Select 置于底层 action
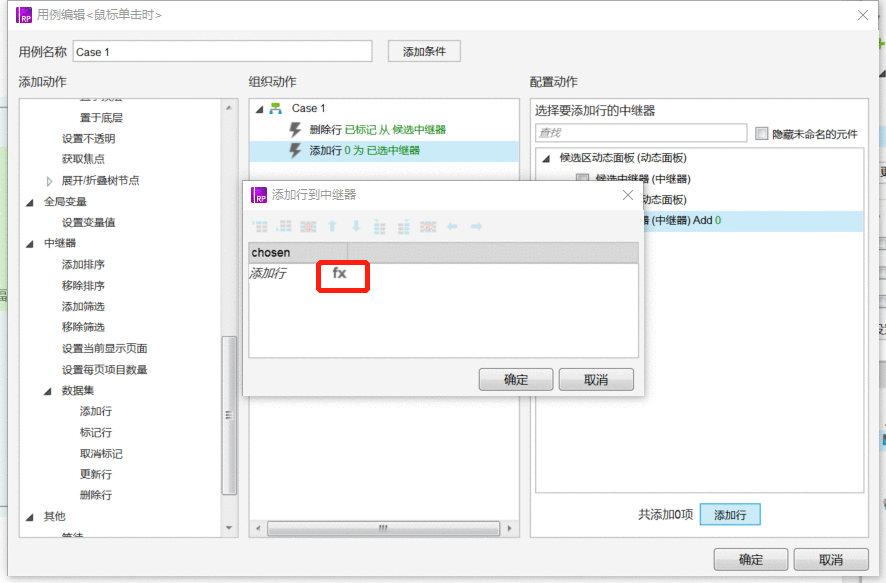 pos(101,118)
